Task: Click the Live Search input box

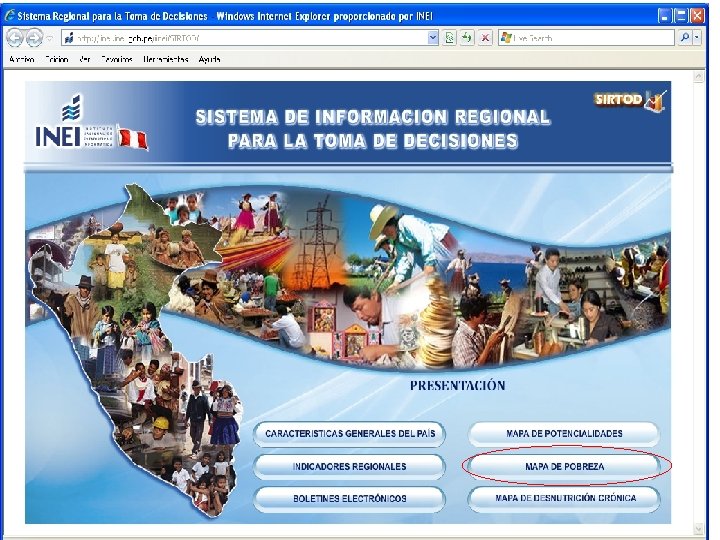Action: (586, 38)
